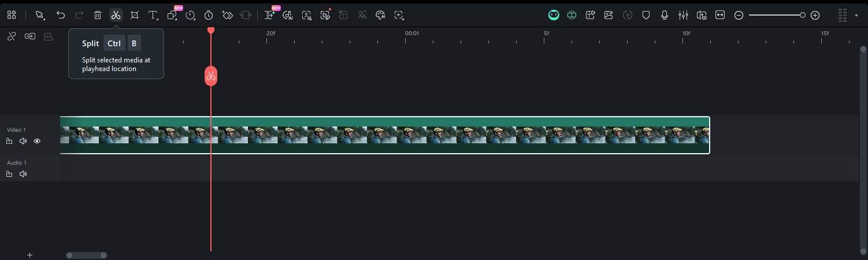This screenshot has width=868, height=260.
Task: Open AI portrait cutout tool
Action: 306,15
